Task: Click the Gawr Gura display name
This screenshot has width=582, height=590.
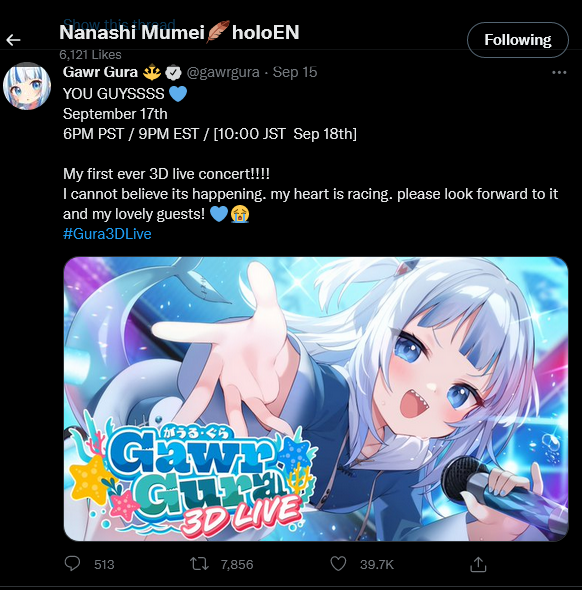Action: tap(100, 72)
